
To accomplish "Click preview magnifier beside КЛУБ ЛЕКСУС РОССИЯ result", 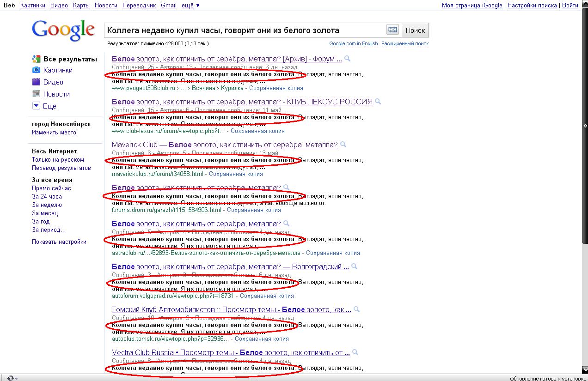I will click(378, 102).
